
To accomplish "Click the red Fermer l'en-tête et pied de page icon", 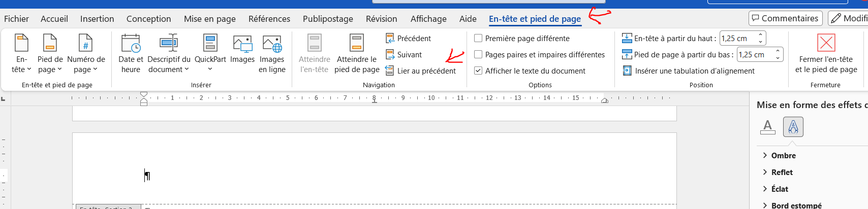I will click(x=826, y=43).
